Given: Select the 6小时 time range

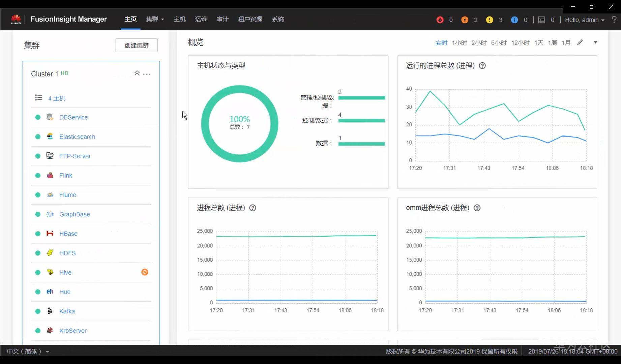Looking at the screenshot, I should point(499,43).
